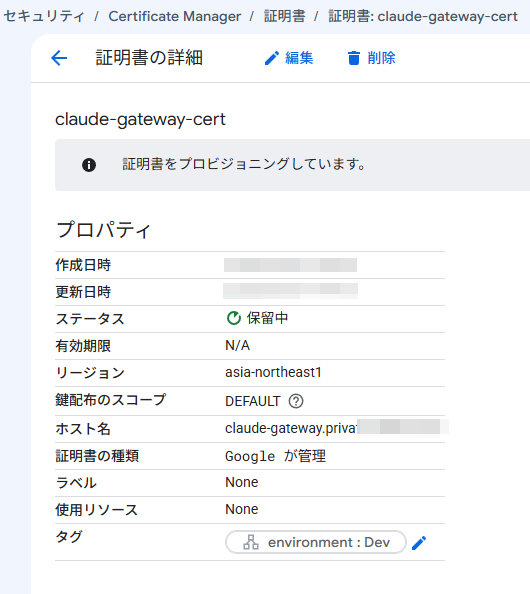The height and width of the screenshot is (594, 530).
Task: Click the info icon in provisioning banner
Action: 89,165
